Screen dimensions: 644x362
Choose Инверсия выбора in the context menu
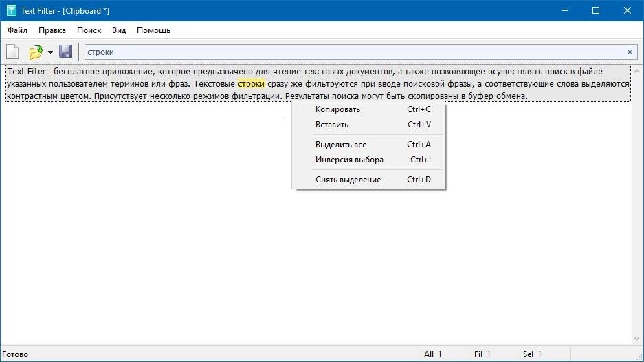(369, 160)
